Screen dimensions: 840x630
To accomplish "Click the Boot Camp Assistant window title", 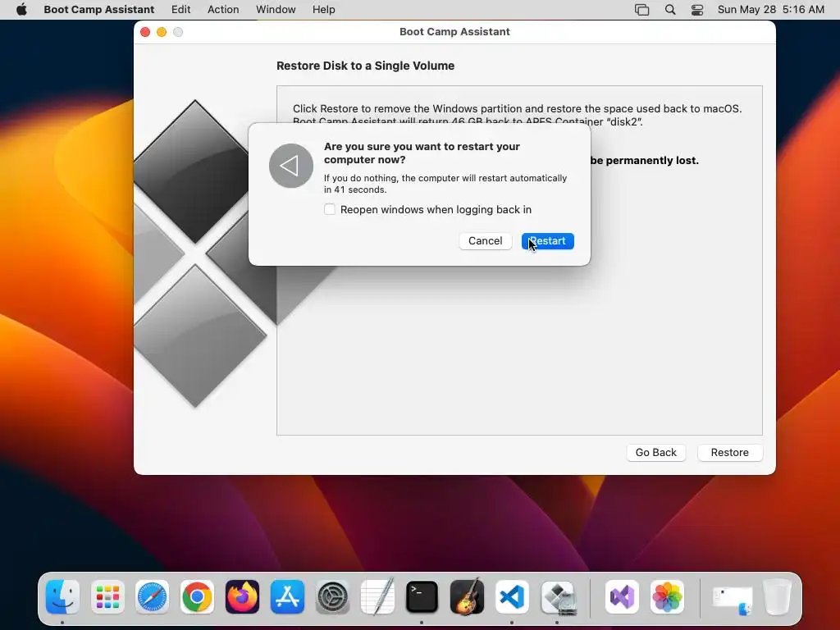I will point(454,32).
